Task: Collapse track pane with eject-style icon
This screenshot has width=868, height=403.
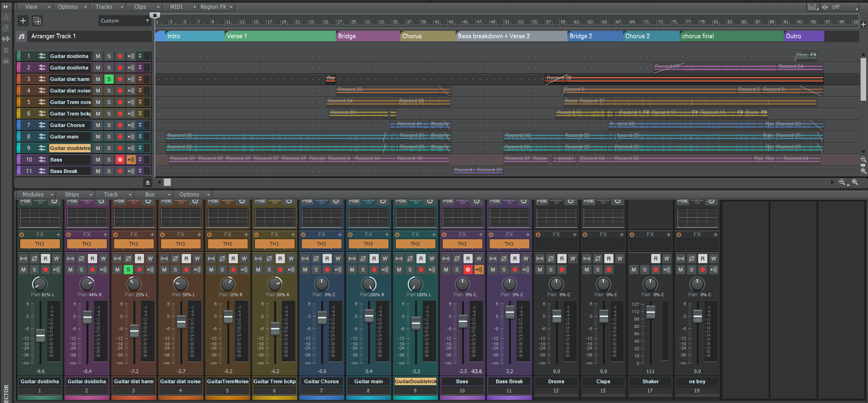Action: pos(148,183)
